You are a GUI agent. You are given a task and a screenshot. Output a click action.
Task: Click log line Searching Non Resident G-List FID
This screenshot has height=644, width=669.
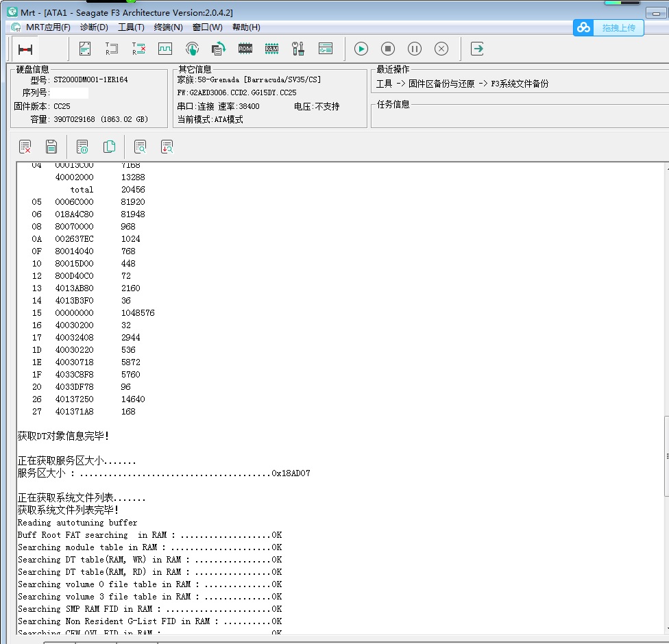[x=149, y=621]
